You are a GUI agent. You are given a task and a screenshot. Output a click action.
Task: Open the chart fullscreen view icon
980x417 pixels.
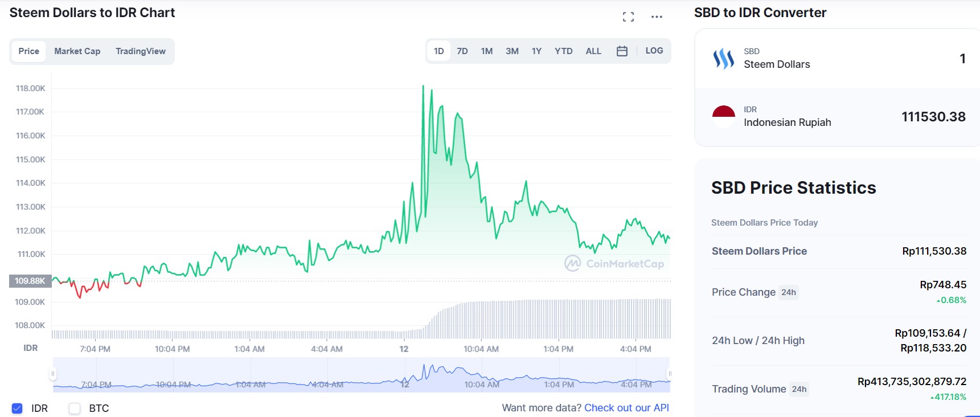coord(628,17)
